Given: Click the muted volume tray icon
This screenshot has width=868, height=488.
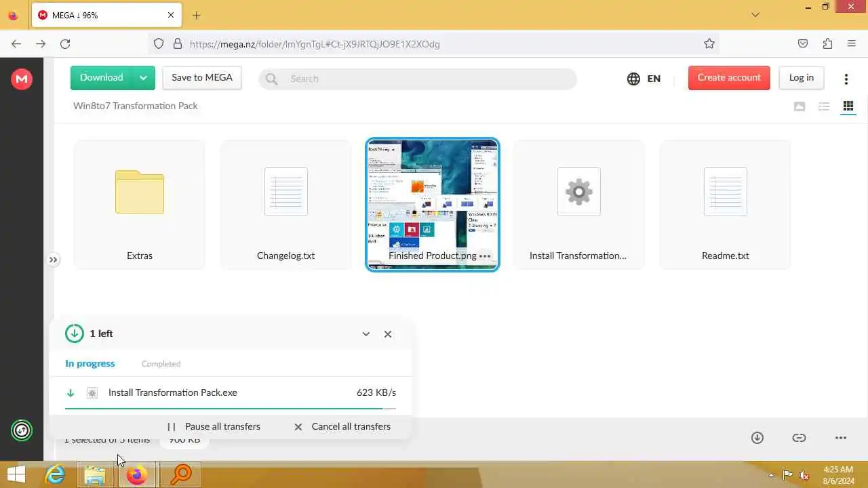Looking at the screenshot, I should [804, 475].
